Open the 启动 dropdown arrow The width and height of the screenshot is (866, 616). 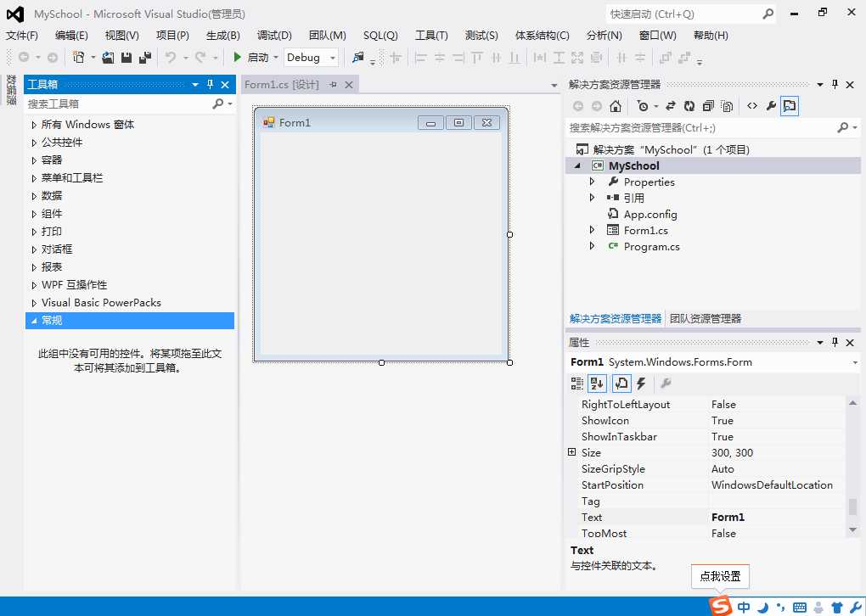click(x=276, y=58)
